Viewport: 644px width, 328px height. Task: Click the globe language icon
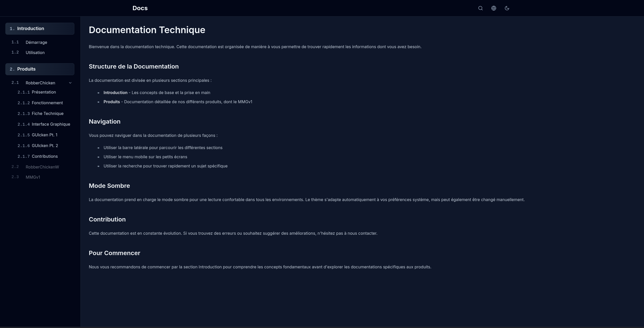pos(494,8)
